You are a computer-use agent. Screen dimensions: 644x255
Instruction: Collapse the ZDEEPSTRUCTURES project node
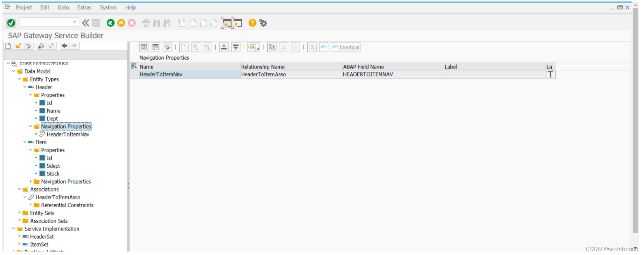click(8, 63)
